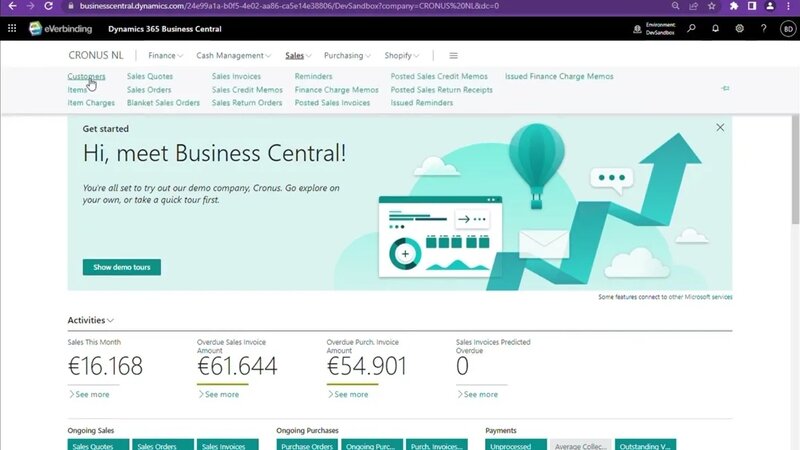Click the €61.644 overdue sales amount
This screenshot has height=450, width=800.
[x=237, y=366]
